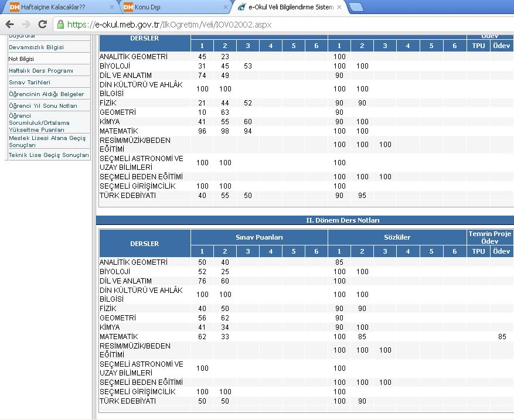Go to Sınav Tarihleri page

coord(29,83)
